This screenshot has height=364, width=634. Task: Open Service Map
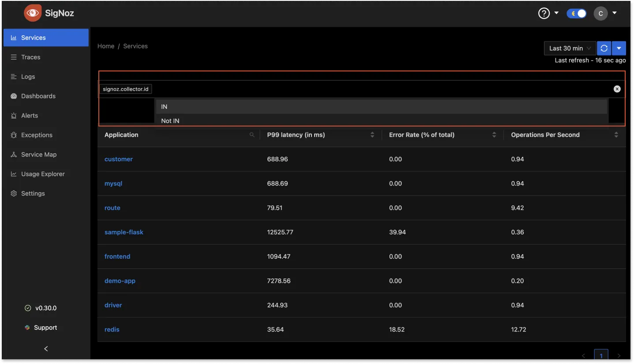click(46, 154)
